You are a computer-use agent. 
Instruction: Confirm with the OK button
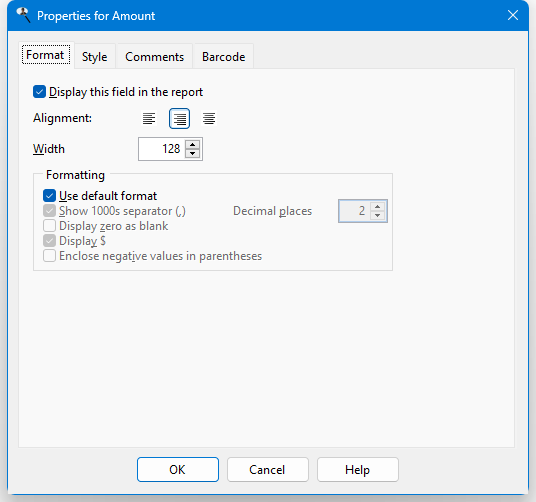tap(178, 470)
